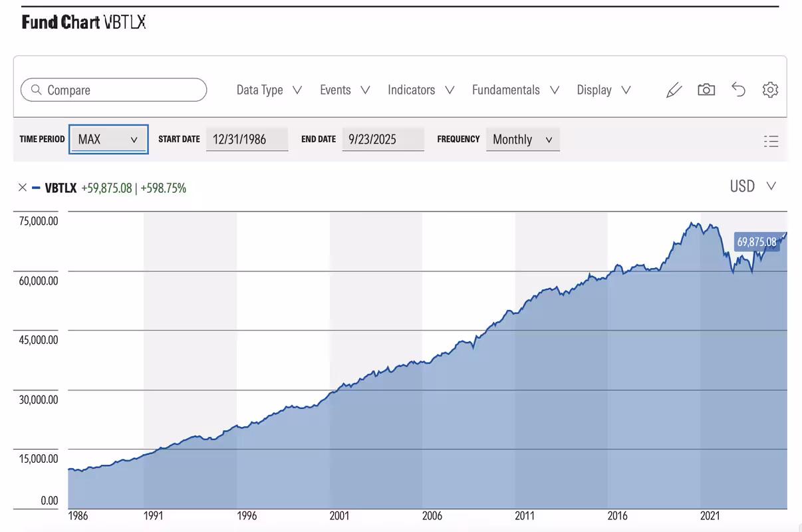Edit the Start Date 12/31/1986 field

247,140
